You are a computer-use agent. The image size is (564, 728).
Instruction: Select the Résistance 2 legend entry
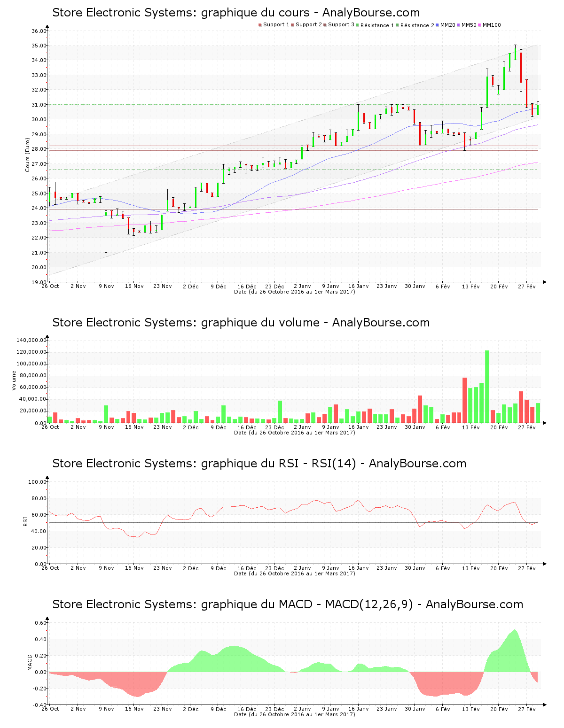click(x=417, y=25)
